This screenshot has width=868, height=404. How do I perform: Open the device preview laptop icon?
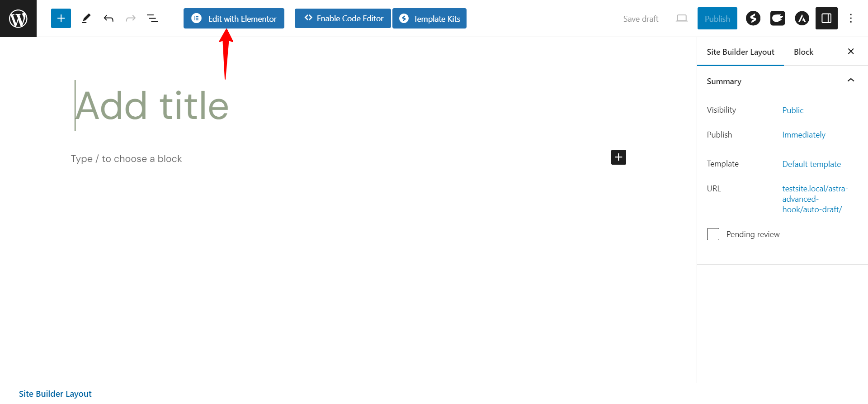click(x=682, y=19)
